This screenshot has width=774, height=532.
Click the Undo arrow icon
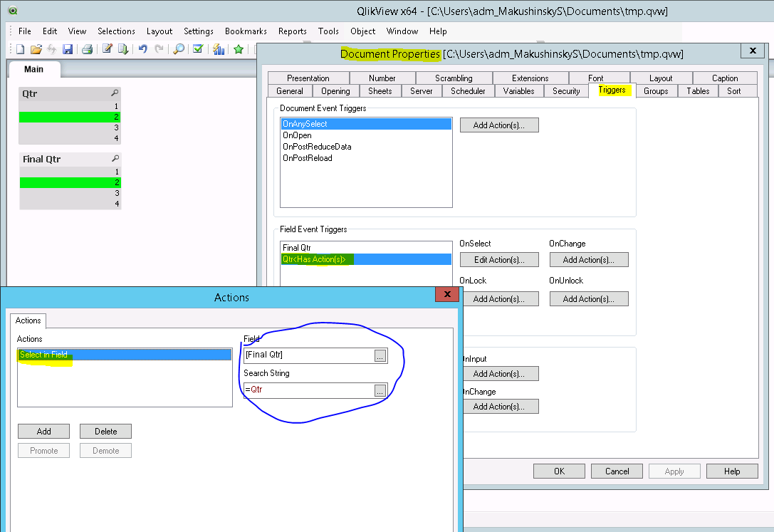[x=143, y=49]
